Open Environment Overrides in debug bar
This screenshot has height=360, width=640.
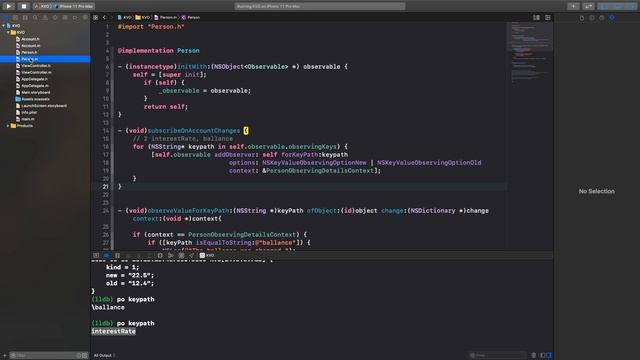tap(181, 256)
